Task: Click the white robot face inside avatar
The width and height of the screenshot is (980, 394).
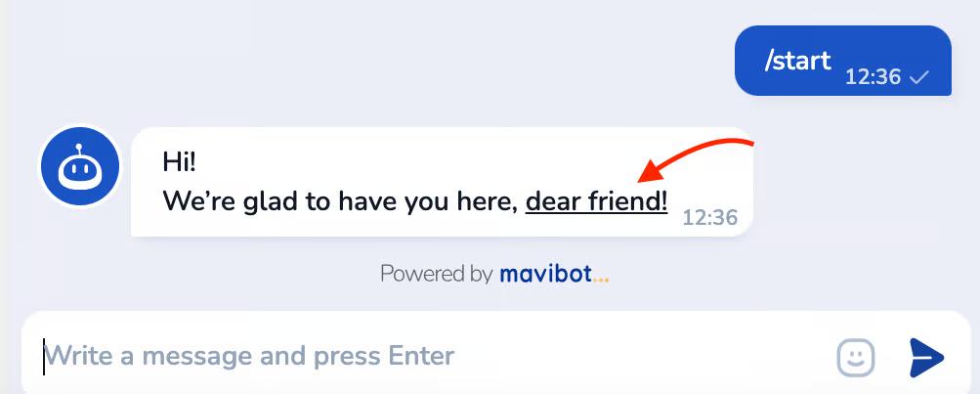Action: (x=80, y=169)
